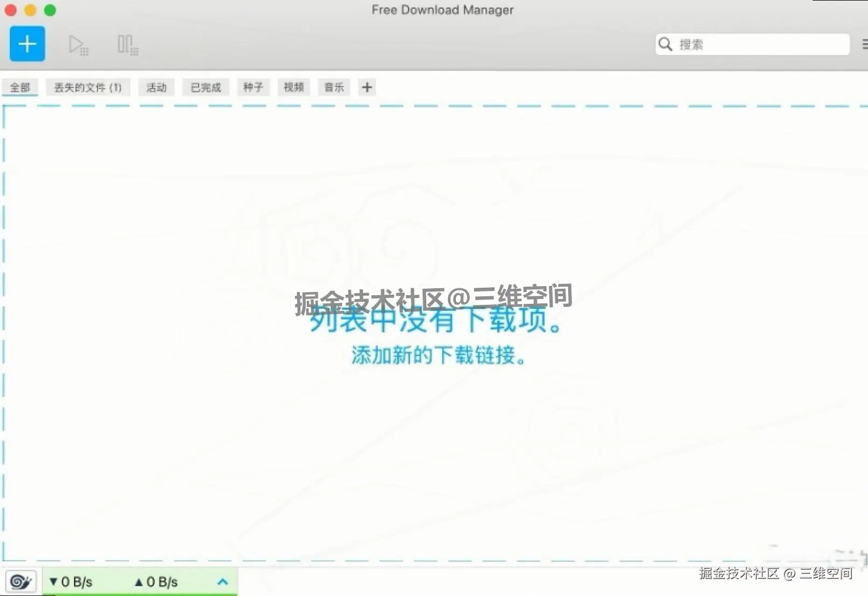Click the 列表中没有下载项 placeholder message
Screen dimensions: 868x596
(437, 323)
